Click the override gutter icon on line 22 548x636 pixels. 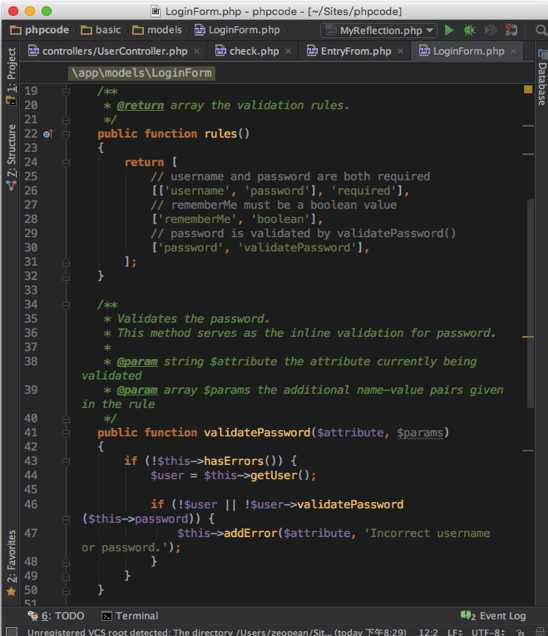(48, 134)
